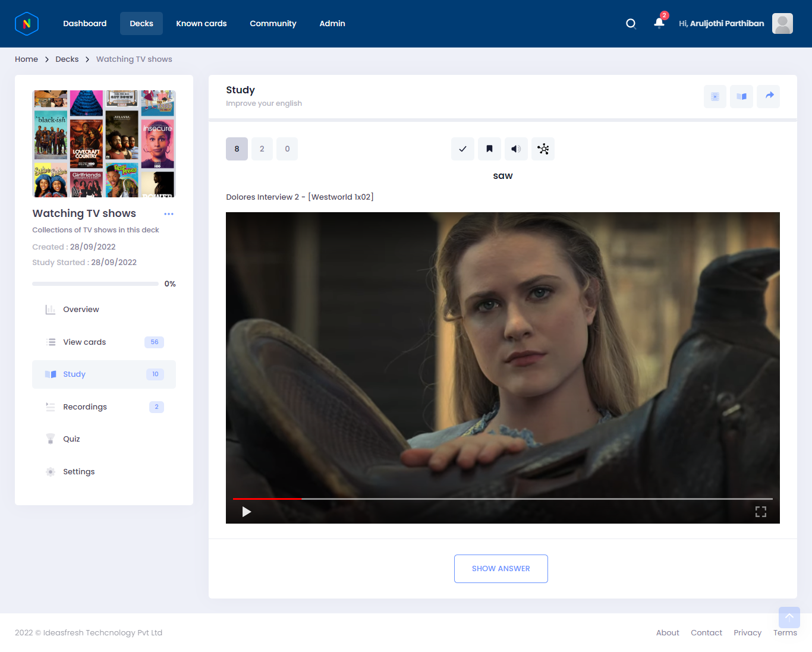Open the search magnifier icon

pyautogui.click(x=631, y=24)
